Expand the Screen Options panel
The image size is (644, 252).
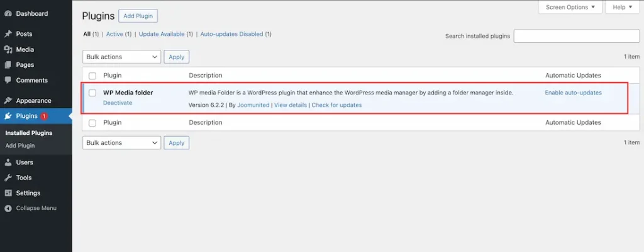(x=570, y=7)
